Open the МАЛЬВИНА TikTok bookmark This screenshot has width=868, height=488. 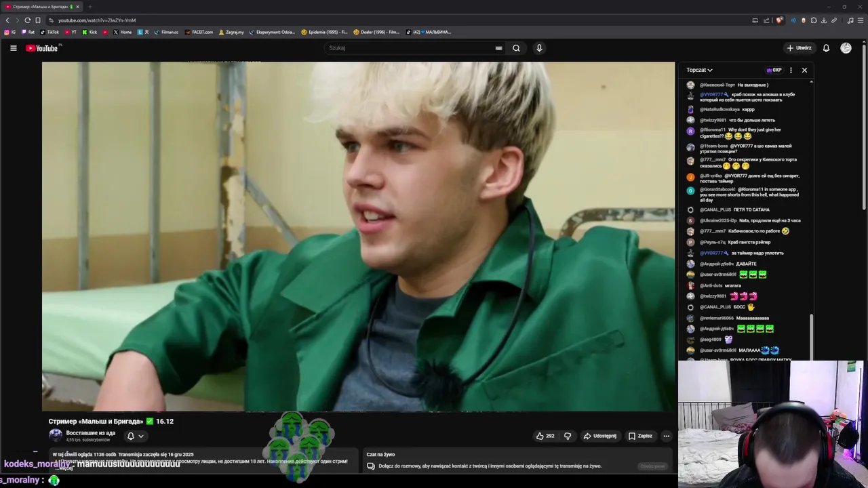429,32
